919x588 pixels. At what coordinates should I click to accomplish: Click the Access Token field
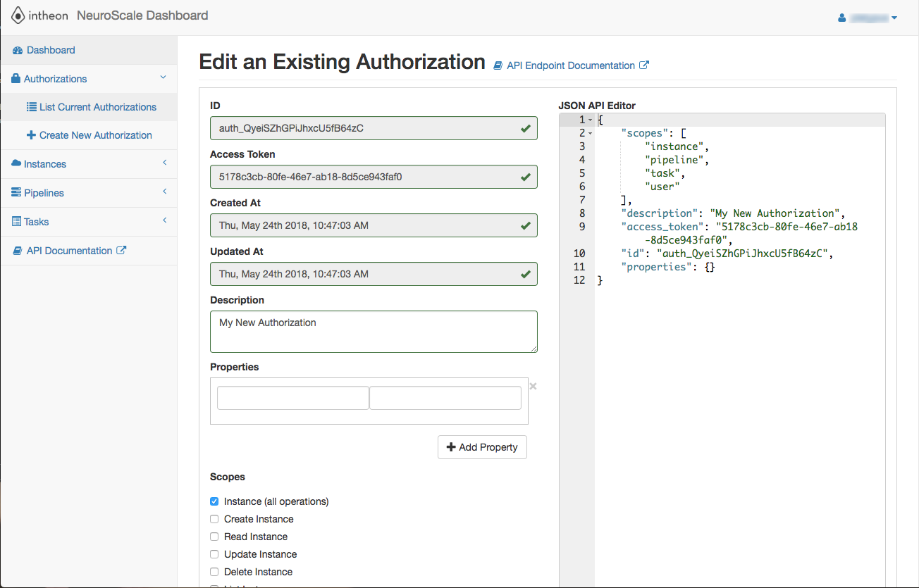[374, 177]
